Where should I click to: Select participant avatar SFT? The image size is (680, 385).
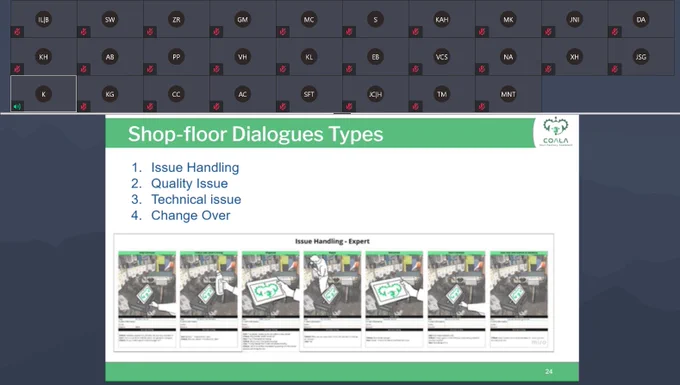[x=309, y=94]
